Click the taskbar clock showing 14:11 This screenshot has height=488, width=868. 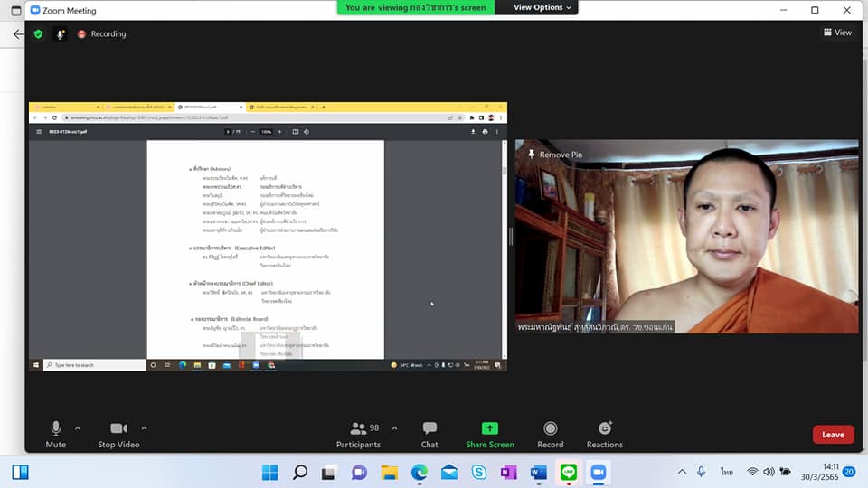(x=820, y=472)
